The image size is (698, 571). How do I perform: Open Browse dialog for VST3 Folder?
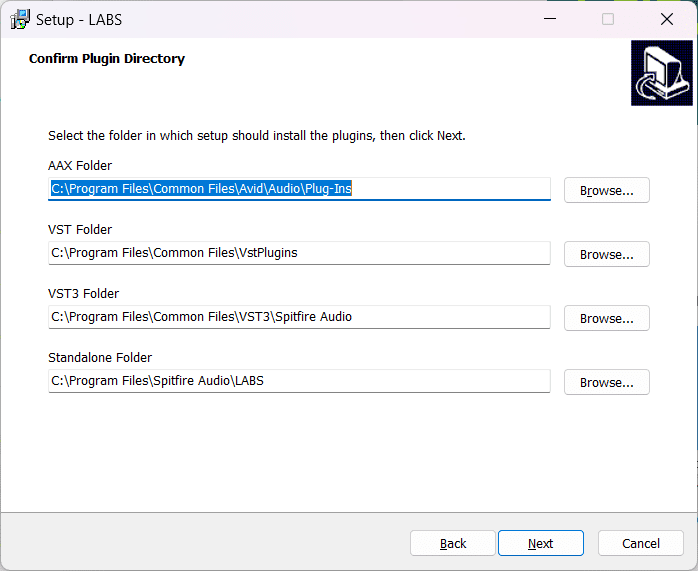(x=607, y=319)
